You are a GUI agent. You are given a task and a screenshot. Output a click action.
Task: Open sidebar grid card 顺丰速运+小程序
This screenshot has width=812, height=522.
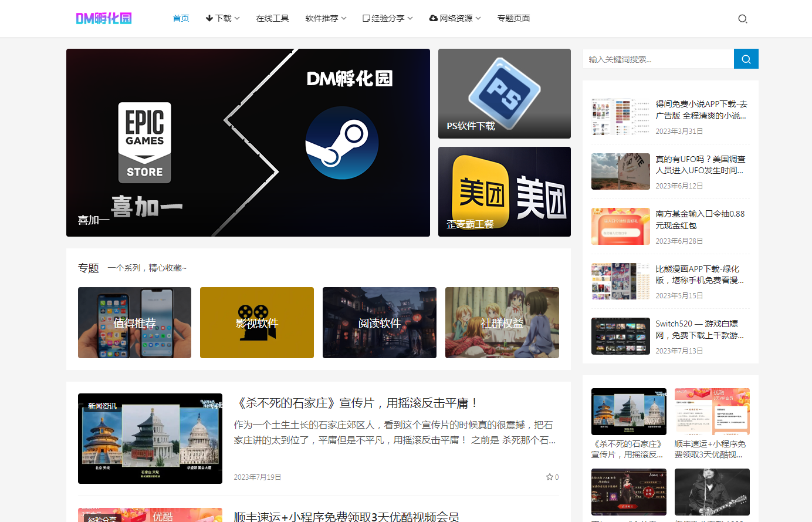[x=712, y=423]
